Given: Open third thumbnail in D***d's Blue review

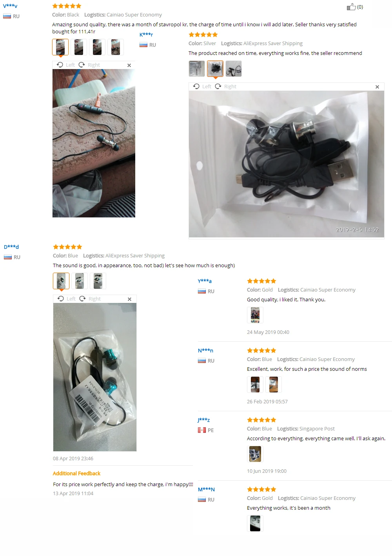Looking at the screenshot, I should [98, 281].
